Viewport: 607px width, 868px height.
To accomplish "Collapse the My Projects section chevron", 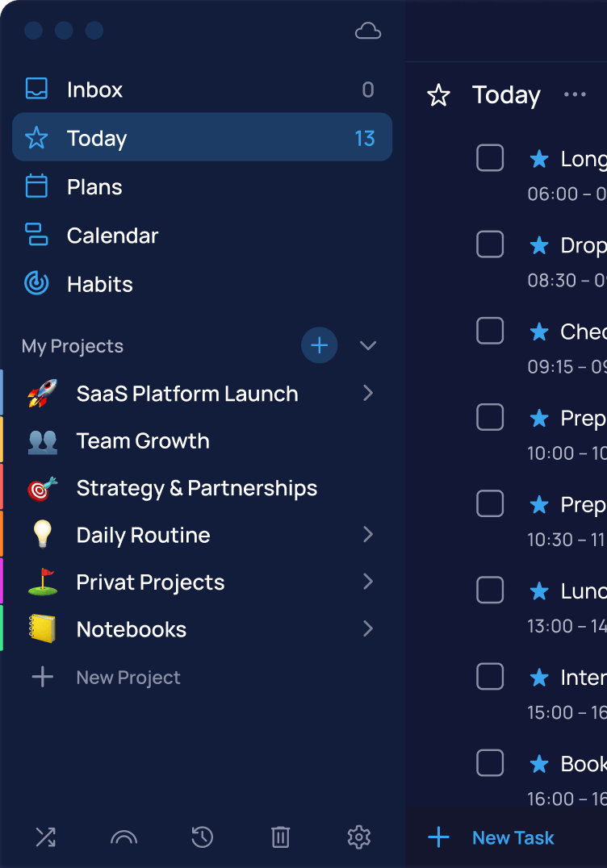I will [368, 346].
